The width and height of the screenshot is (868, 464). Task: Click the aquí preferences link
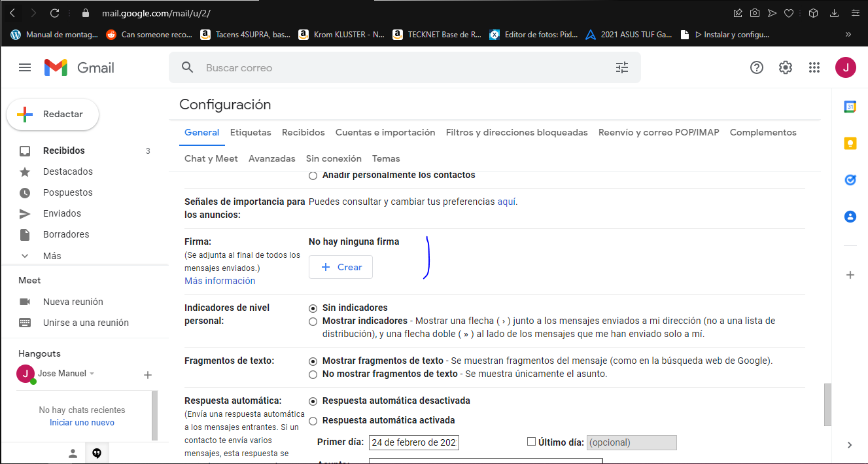[507, 202]
